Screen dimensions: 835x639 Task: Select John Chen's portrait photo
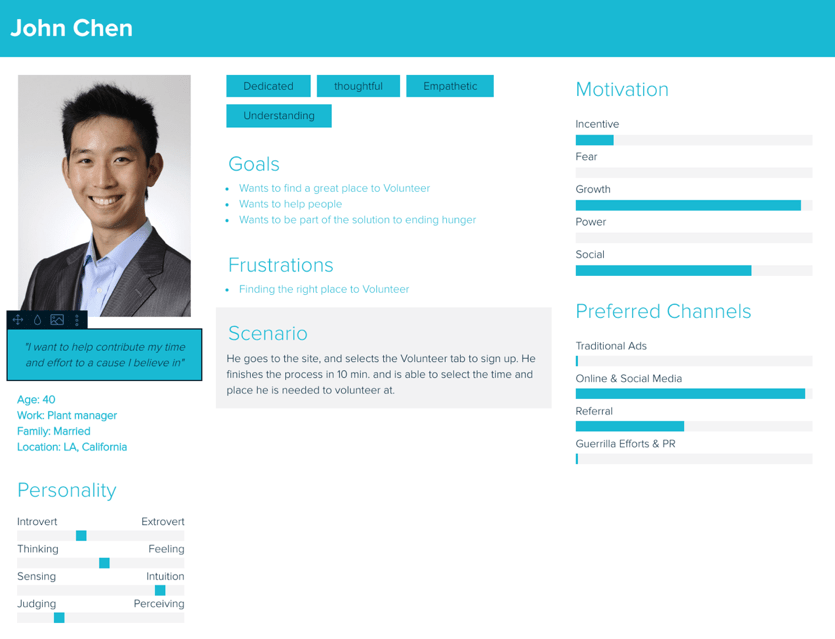(104, 195)
